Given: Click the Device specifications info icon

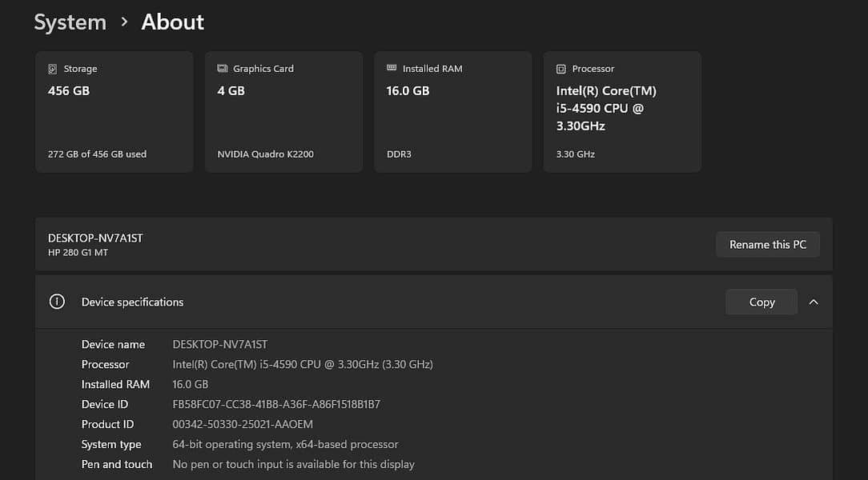Looking at the screenshot, I should point(57,302).
